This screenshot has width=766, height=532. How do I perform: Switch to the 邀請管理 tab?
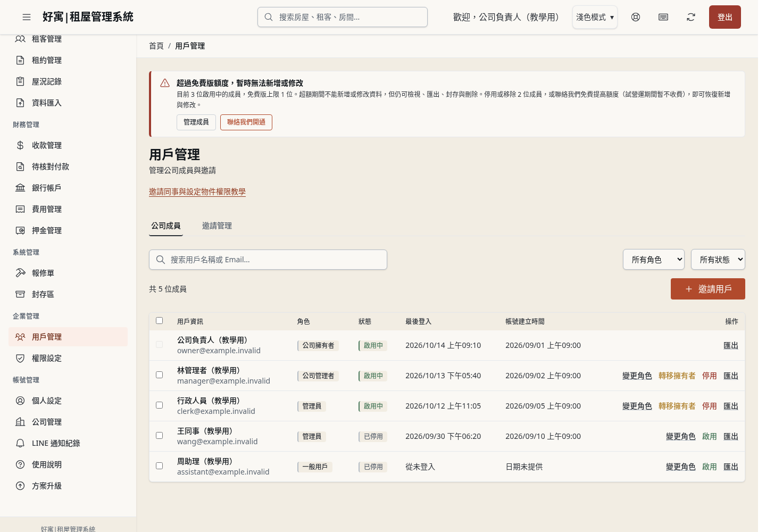(x=217, y=226)
